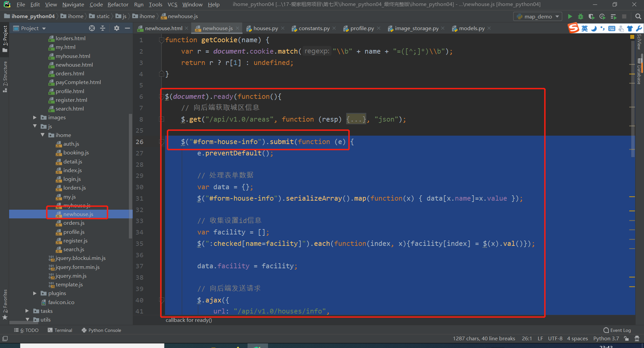Screen dimensions: 644x348
Task: Open the VCS menu
Action: [172, 4]
